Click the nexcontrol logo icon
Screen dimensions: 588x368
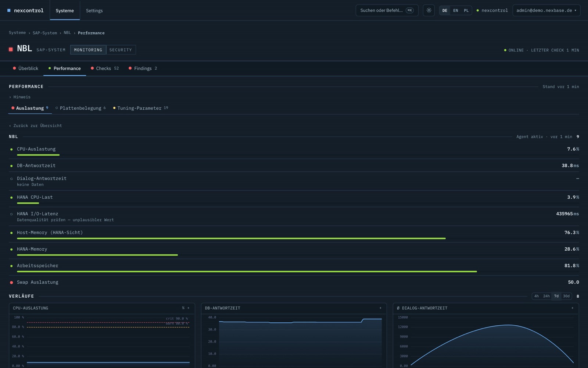coord(9,10)
